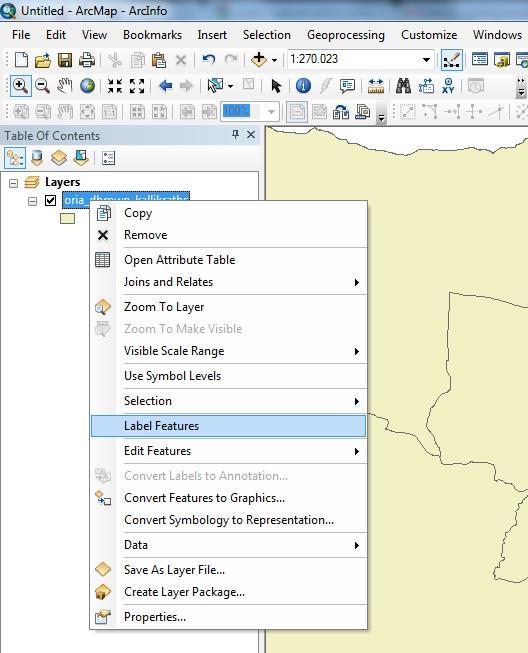Select the Measure ruler tool
The width and height of the screenshot is (528, 653).
[x=376, y=86]
